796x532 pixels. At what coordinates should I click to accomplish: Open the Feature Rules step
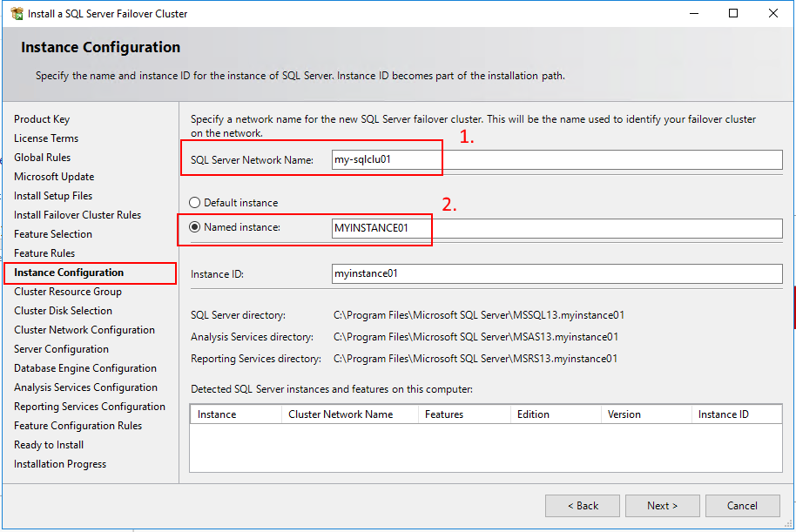pos(44,253)
